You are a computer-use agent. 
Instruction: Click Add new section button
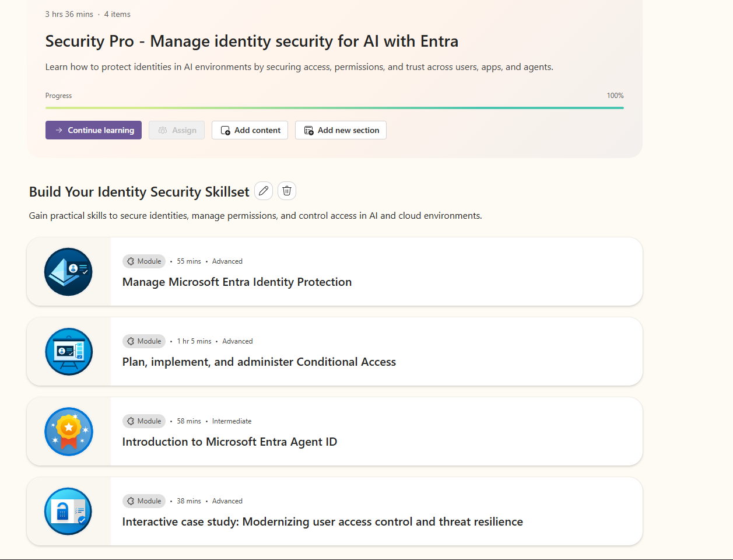pos(341,130)
